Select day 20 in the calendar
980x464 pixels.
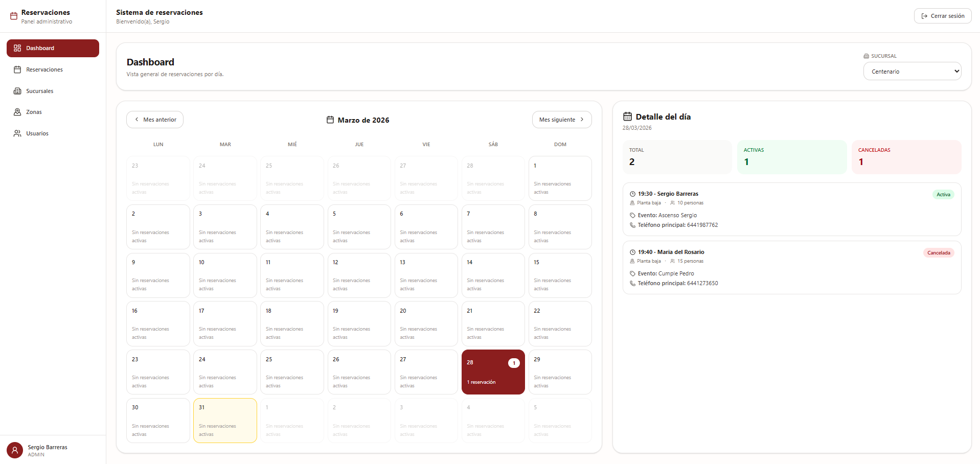pos(426,324)
